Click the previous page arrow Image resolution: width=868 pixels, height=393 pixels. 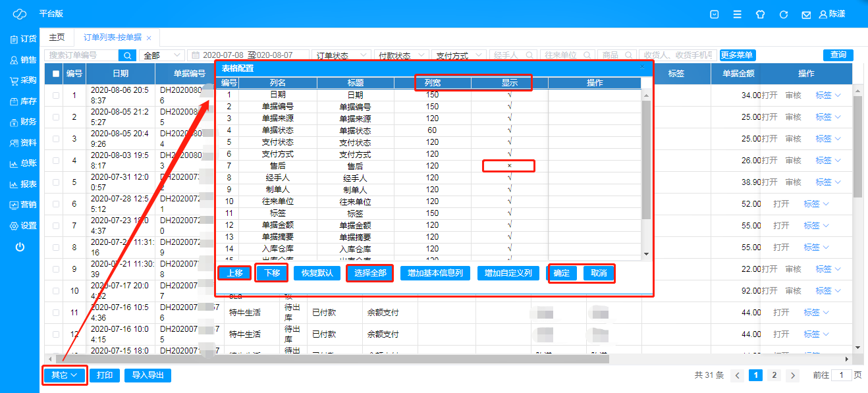click(x=738, y=375)
